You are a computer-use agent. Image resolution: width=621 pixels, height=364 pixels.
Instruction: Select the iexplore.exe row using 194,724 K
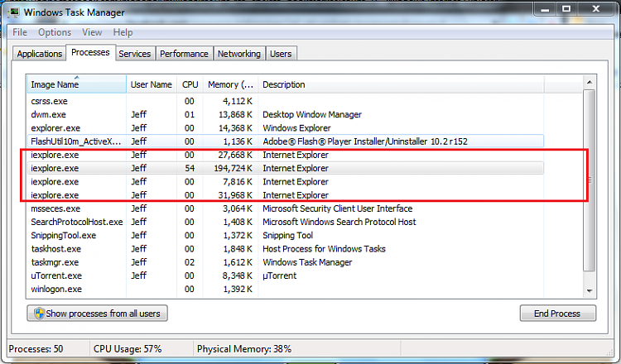tap(285, 168)
